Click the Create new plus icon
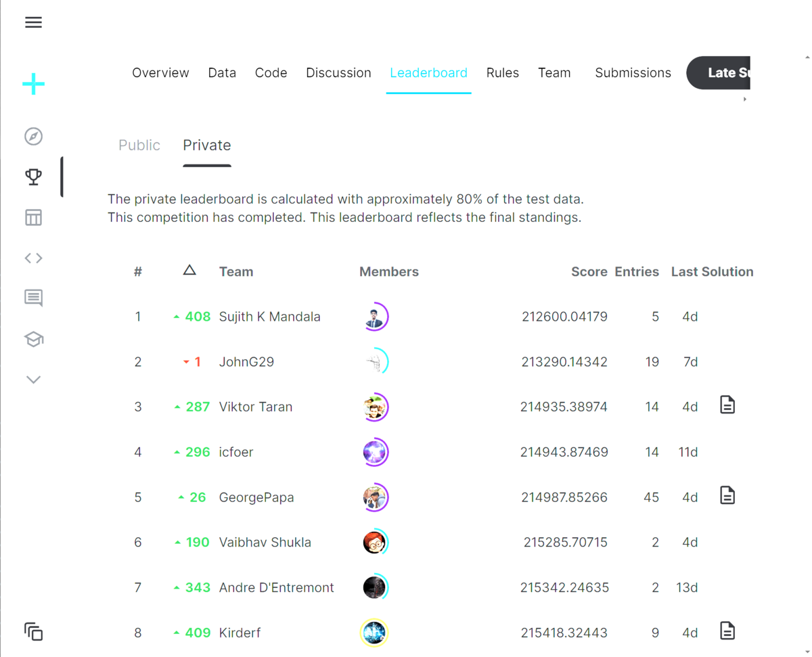 [x=33, y=83]
